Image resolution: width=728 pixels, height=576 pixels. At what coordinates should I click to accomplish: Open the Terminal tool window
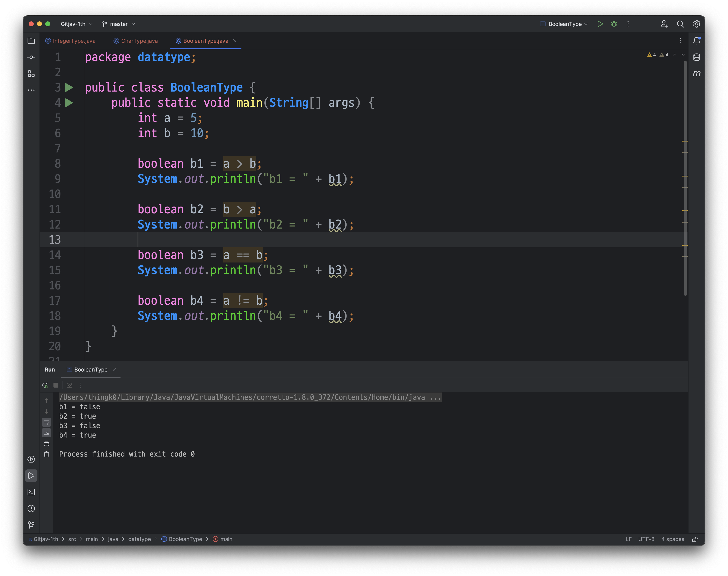coord(31,492)
